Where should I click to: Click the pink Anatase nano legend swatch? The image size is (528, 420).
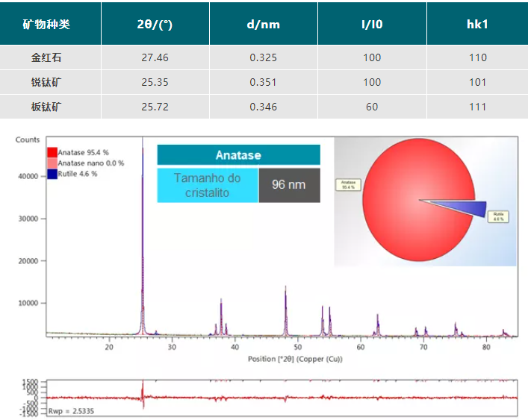[52, 163]
